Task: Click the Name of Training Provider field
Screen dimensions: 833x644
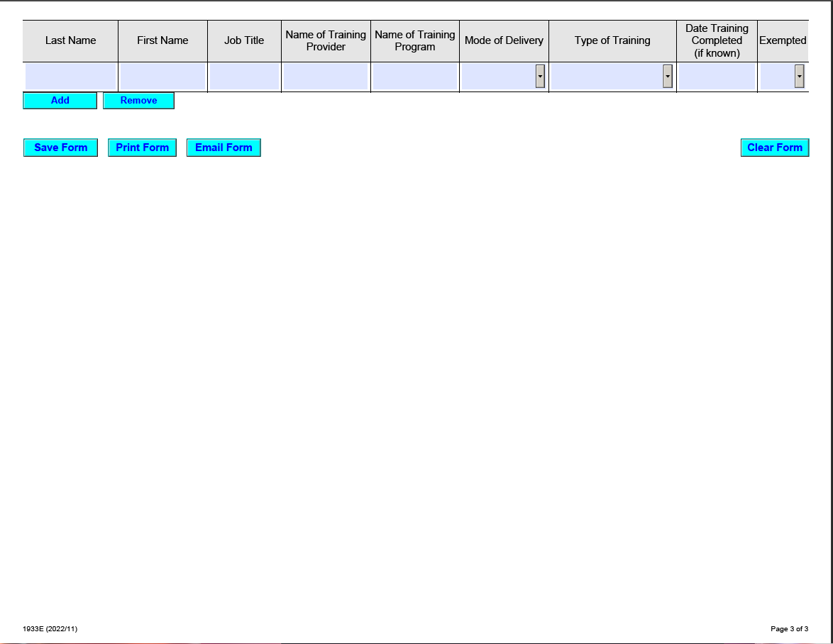Action: pyautogui.click(x=325, y=75)
